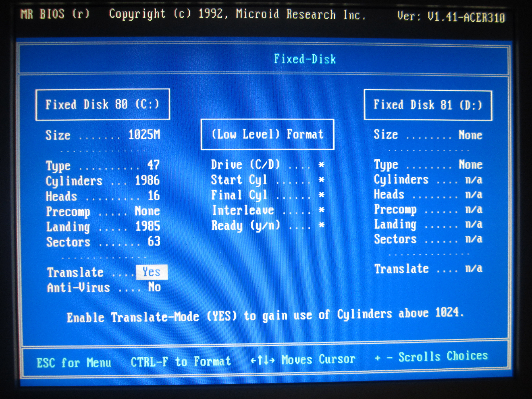Click the CTRL-F to Format hint
532x399 pixels.
[x=181, y=361]
